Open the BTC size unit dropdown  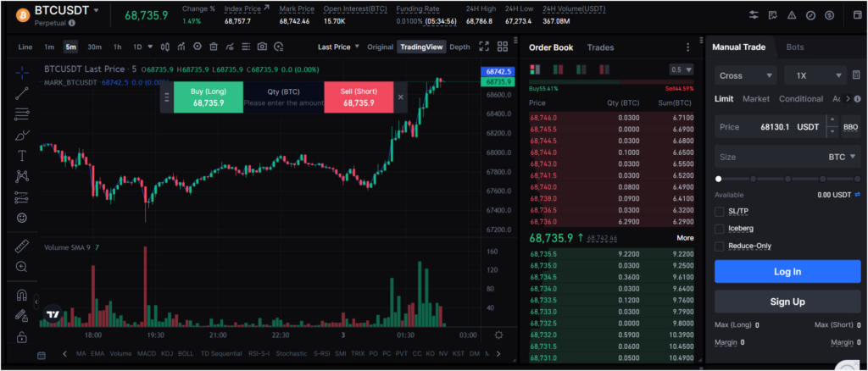(842, 157)
